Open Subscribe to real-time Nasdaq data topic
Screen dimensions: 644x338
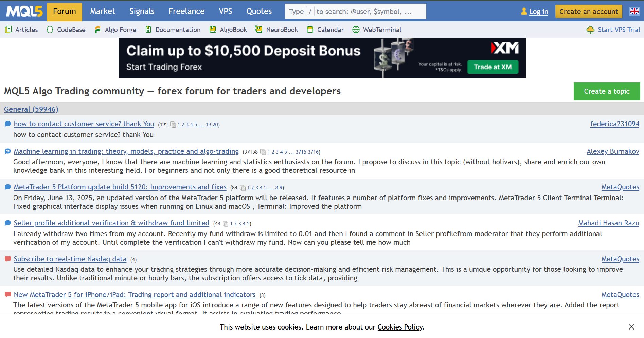[x=70, y=259]
